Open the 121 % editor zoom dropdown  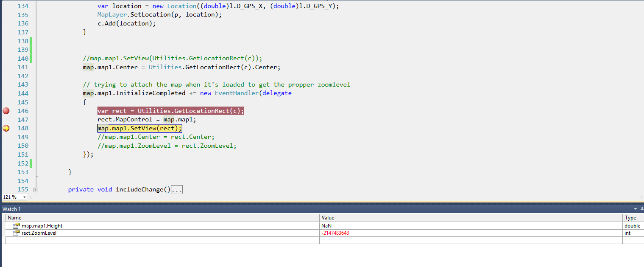pos(24,197)
